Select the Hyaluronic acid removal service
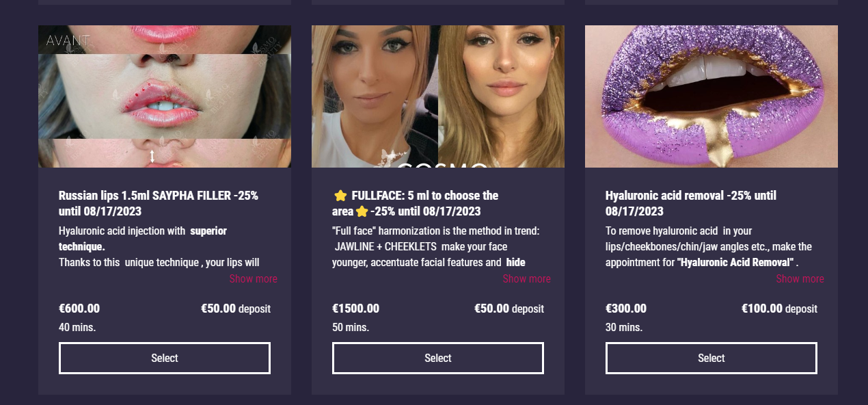Image resolution: width=868 pixels, height=405 pixels. click(711, 358)
